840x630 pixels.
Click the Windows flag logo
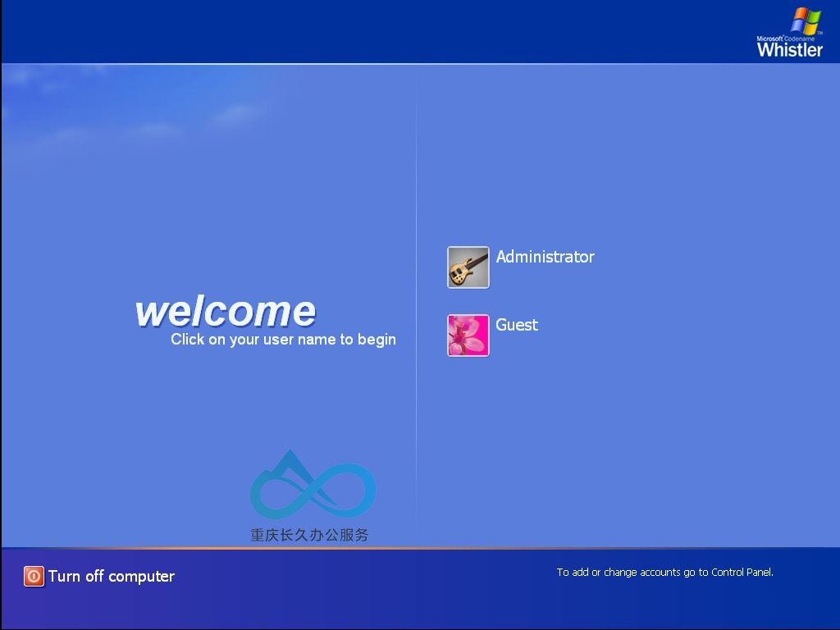coord(806,21)
